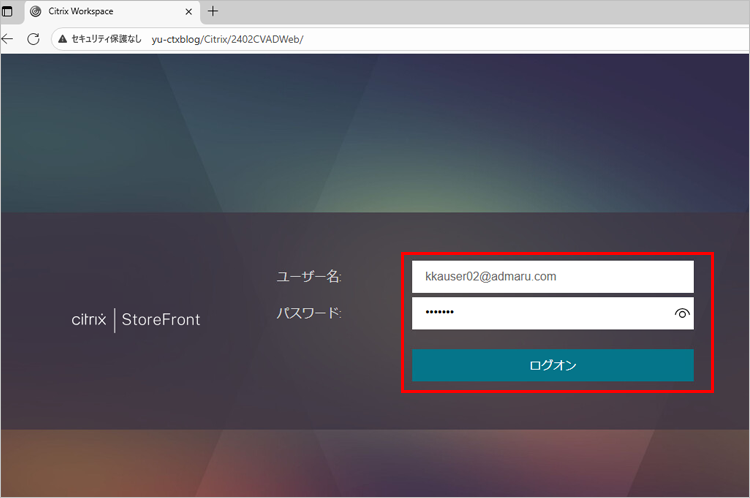
Task: Close the Citrix Workspace tab
Action: [187, 11]
